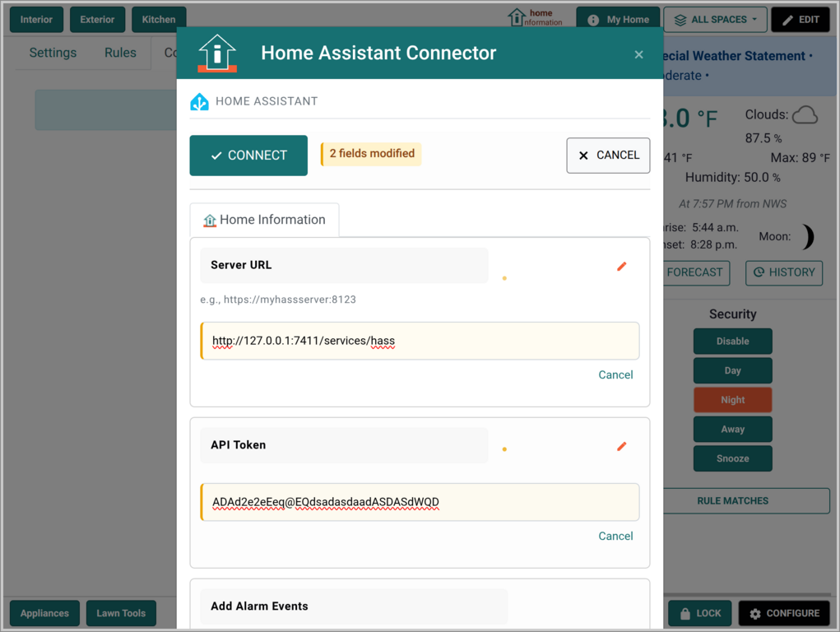Click into the Server URL input field
The width and height of the screenshot is (840, 632).
point(420,341)
